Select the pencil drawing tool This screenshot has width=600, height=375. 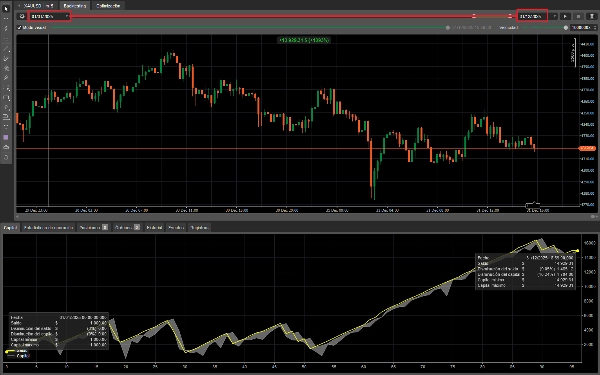6,78
